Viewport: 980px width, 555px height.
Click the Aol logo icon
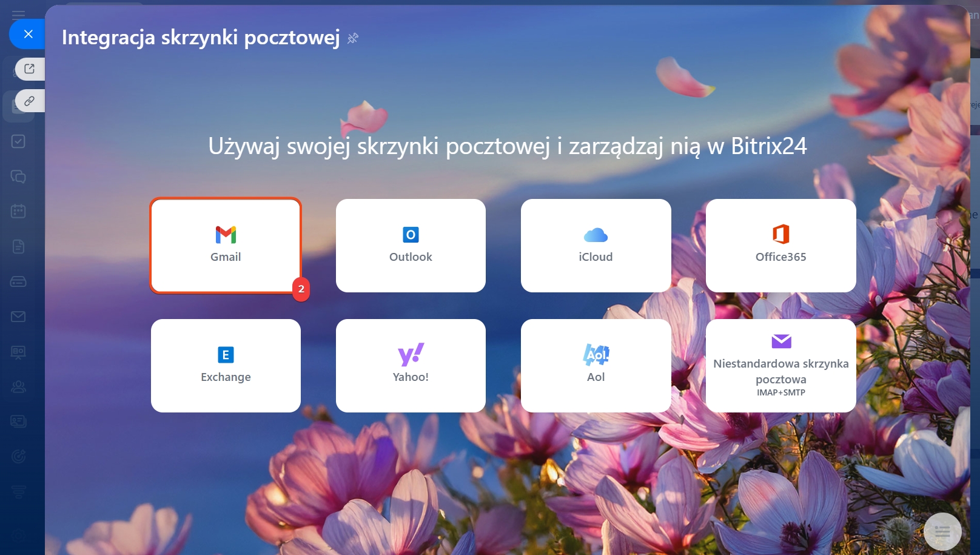click(596, 354)
